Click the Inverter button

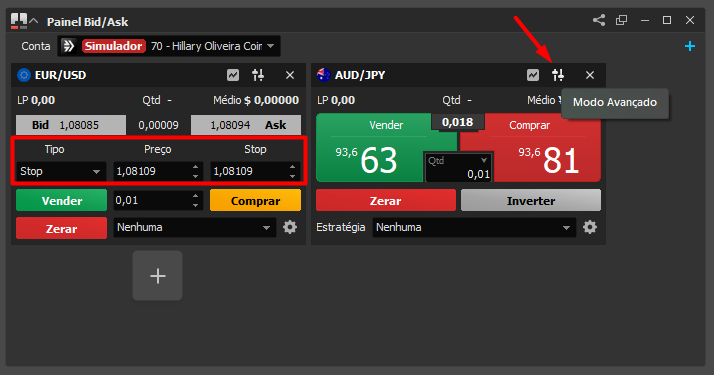click(531, 200)
